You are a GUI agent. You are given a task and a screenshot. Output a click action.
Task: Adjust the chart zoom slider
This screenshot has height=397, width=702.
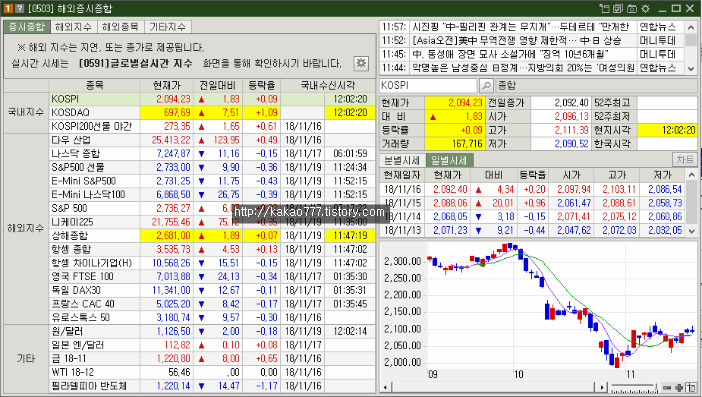click(x=634, y=388)
